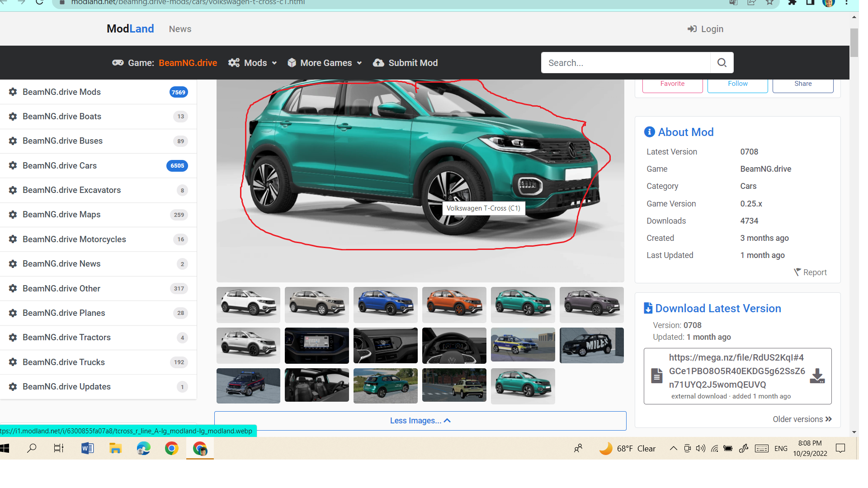Viewport: 868px width, 488px height.
Task: Click the Report flag icon
Action: tap(797, 272)
